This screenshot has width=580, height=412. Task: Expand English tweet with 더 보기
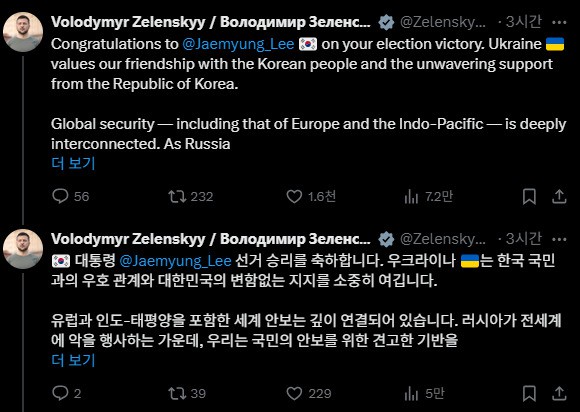[73, 163]
